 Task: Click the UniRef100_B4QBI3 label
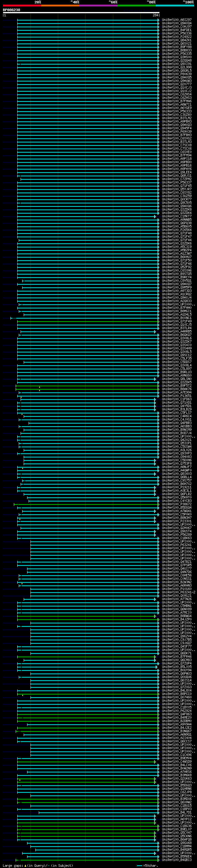[x=176, y=860]
